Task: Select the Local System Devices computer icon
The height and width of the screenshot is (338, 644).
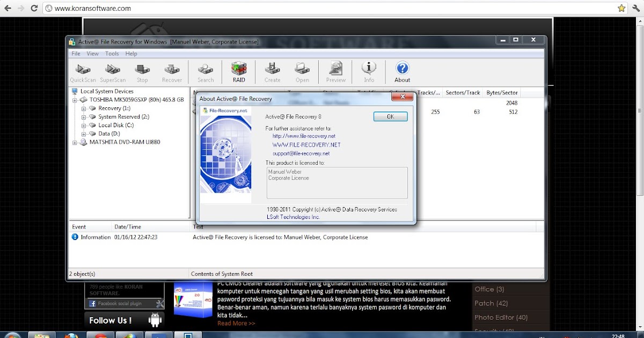Action: pyautogui.click(x=75, y=92)
